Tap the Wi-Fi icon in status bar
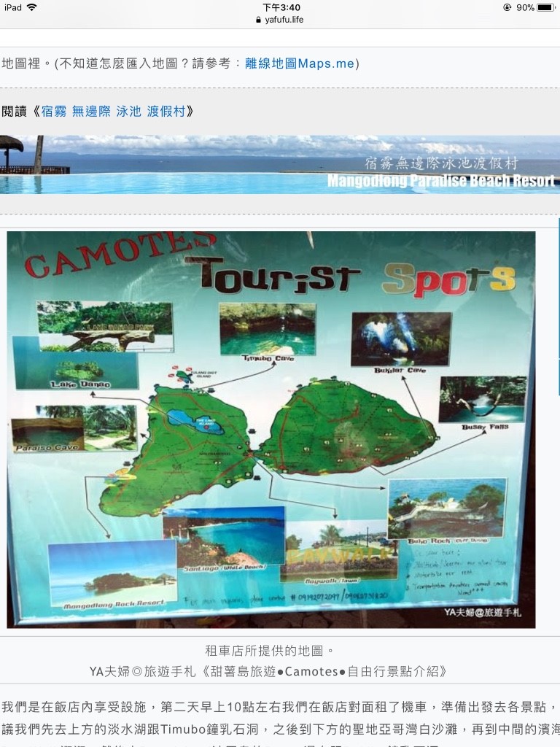 point(31,7)
